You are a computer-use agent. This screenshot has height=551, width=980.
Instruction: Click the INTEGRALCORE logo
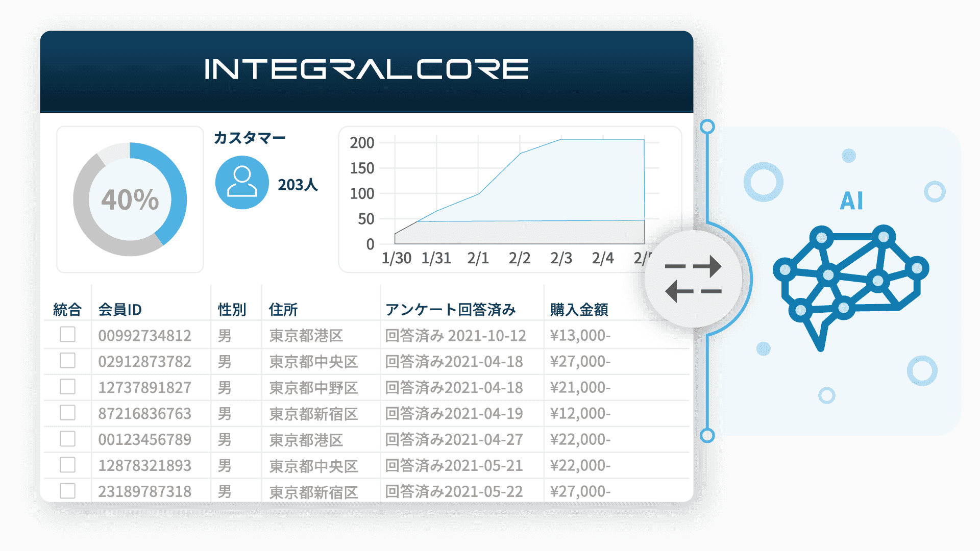(366, 69)
